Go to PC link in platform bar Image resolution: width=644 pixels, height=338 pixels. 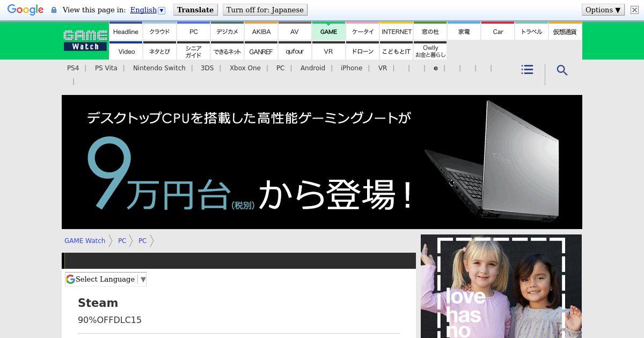coord(280,68)
